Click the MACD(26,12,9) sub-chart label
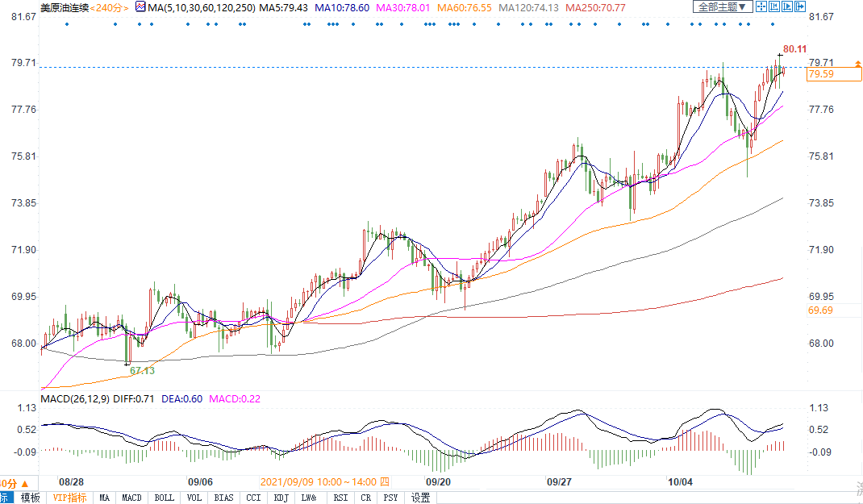This screenshot has height=504, width=863. point(76,398)
